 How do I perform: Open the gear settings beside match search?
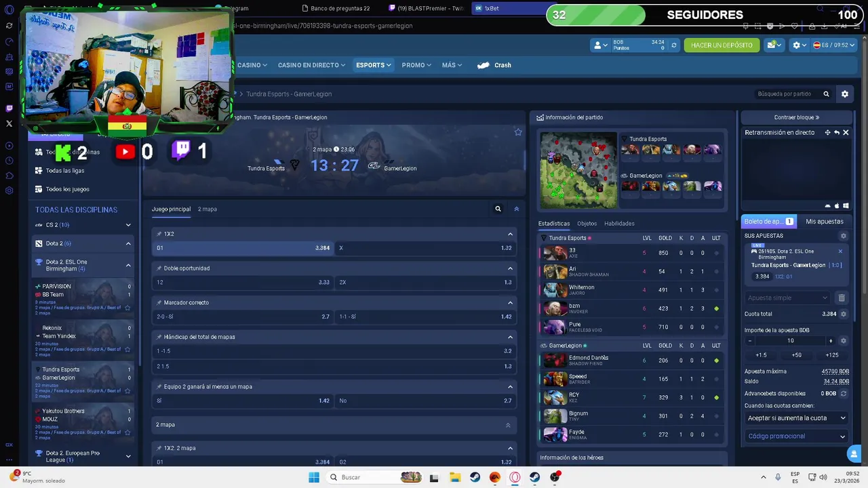click(x=845, y=94)
